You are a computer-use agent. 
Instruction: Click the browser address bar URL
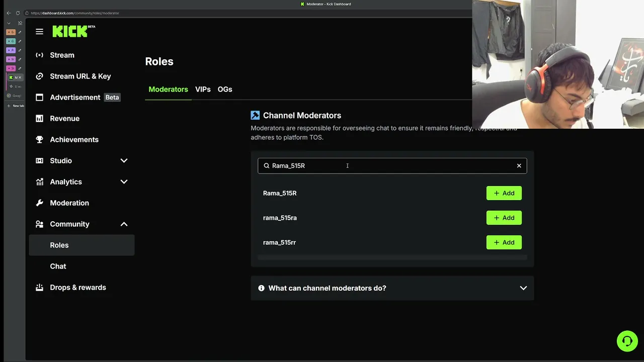coord(75,13)
